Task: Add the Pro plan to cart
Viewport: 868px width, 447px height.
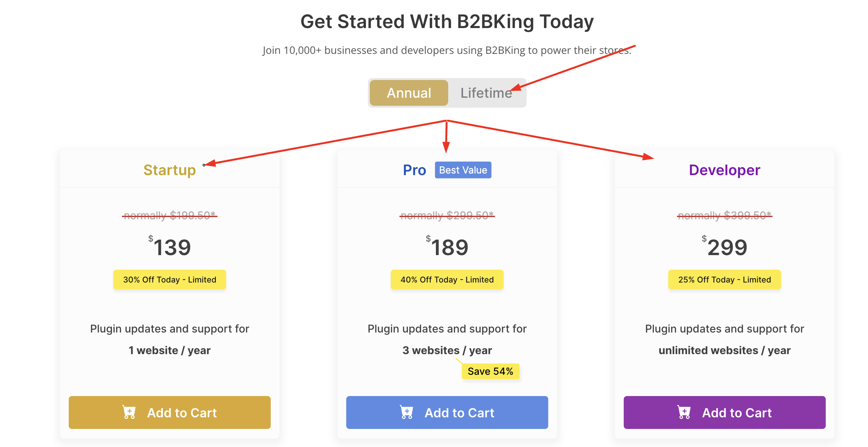Action: point(447,412)
